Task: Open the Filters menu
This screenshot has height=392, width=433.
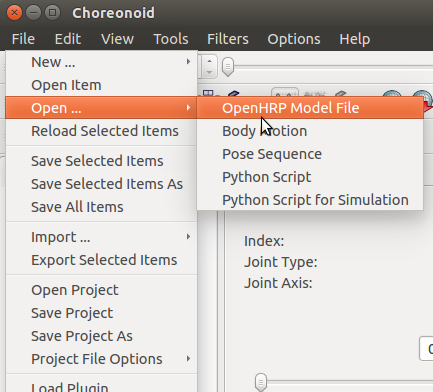Action: pos(228,39)
